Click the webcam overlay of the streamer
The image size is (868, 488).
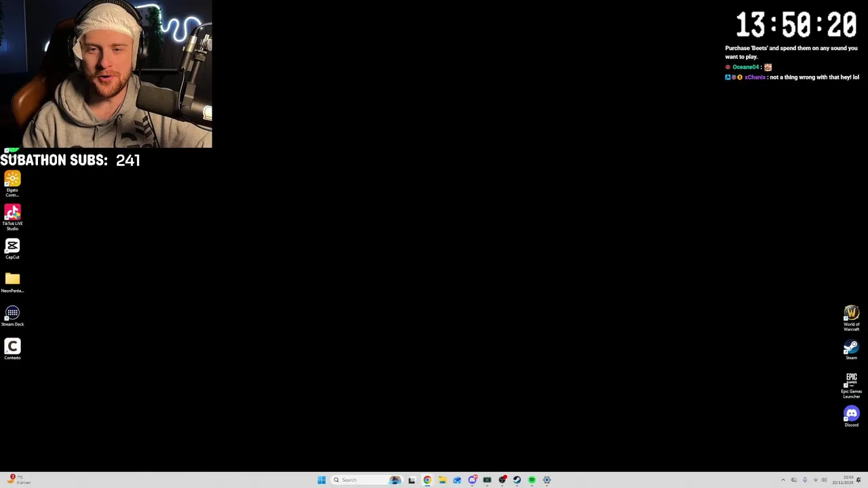click(106, 74)
